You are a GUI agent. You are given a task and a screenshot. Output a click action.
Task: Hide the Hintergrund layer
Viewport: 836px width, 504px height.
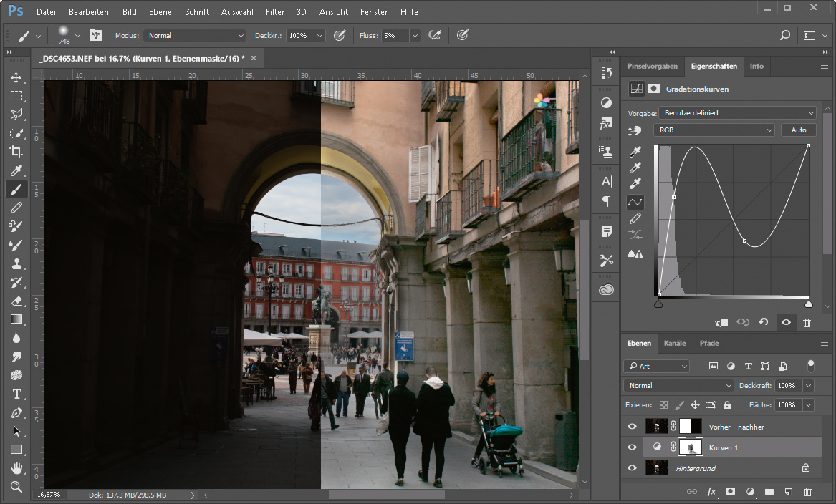tap(632, 468)
